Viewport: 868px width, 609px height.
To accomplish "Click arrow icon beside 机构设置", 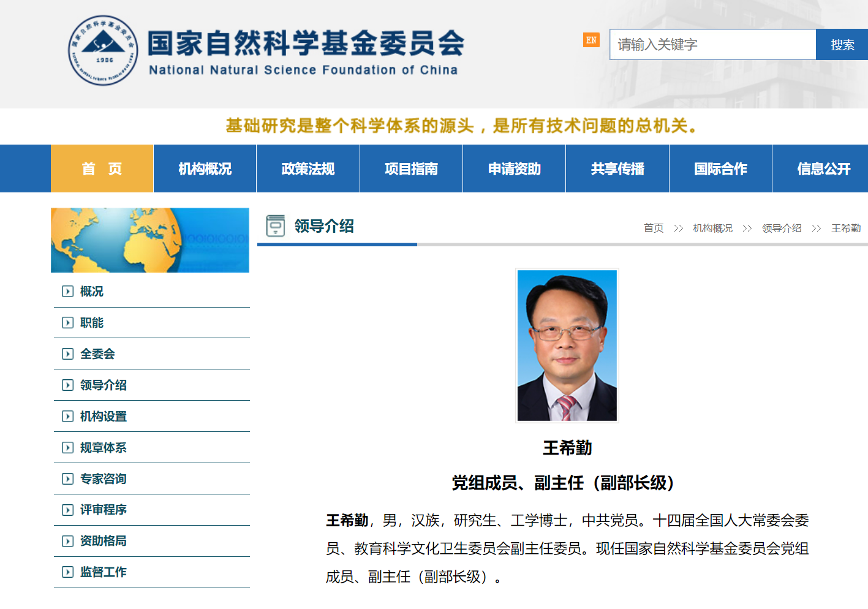I will tap(67, 417).
